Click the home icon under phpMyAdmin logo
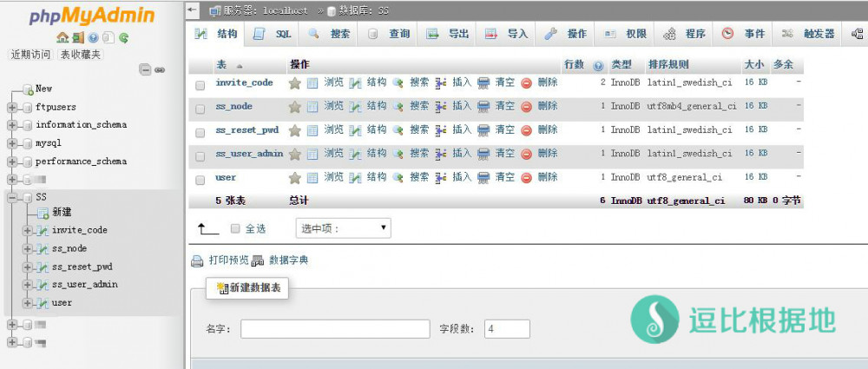Viewport: 868px width, 369px height. point(62,38)
